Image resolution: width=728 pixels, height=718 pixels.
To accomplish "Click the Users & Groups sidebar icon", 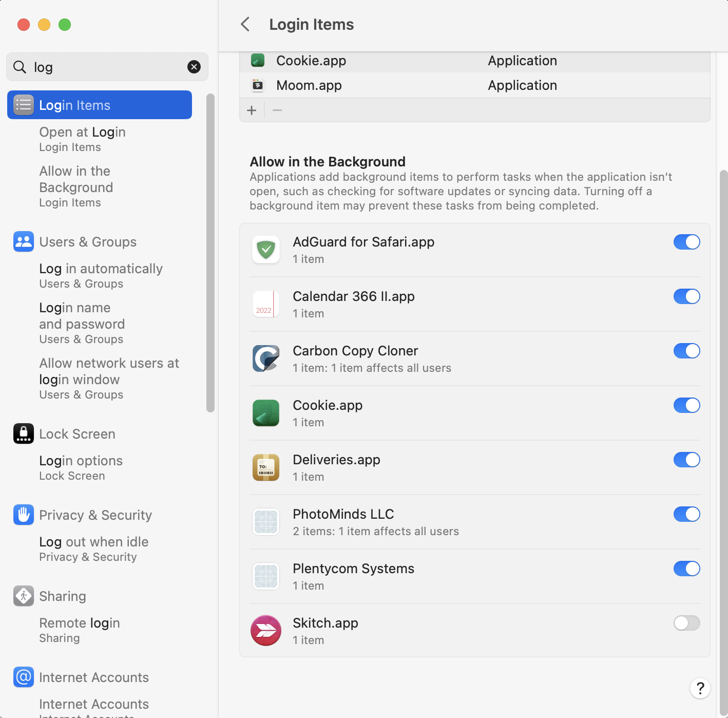I will [x=24, y=241].
